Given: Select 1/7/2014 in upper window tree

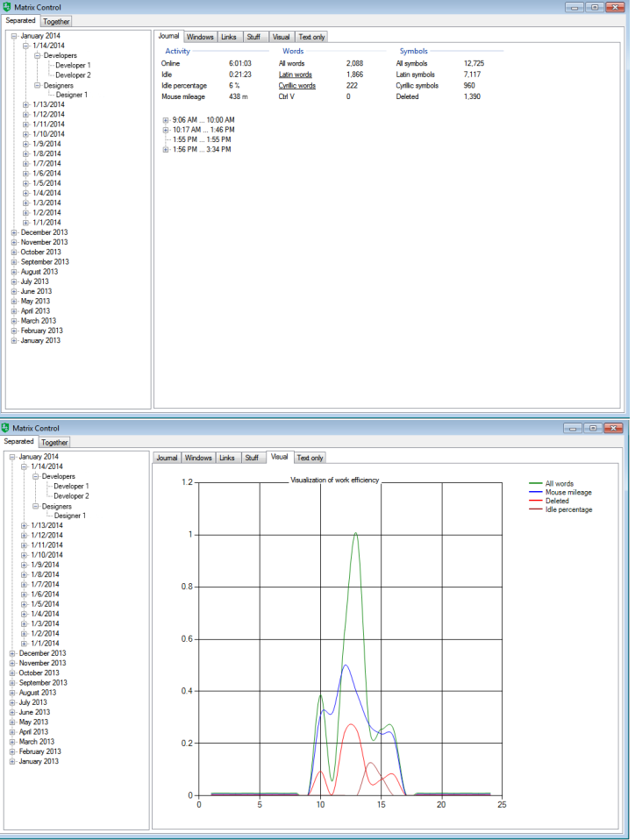Looking at the screenshot, I should point(46,164).
